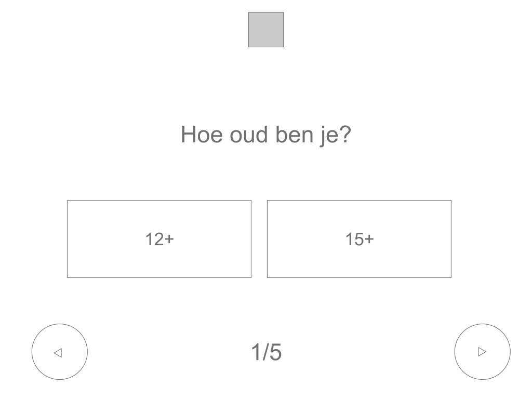Select the 12+ age option
The width and height of the screenshot is (532, 399).
tap(159, 239)
